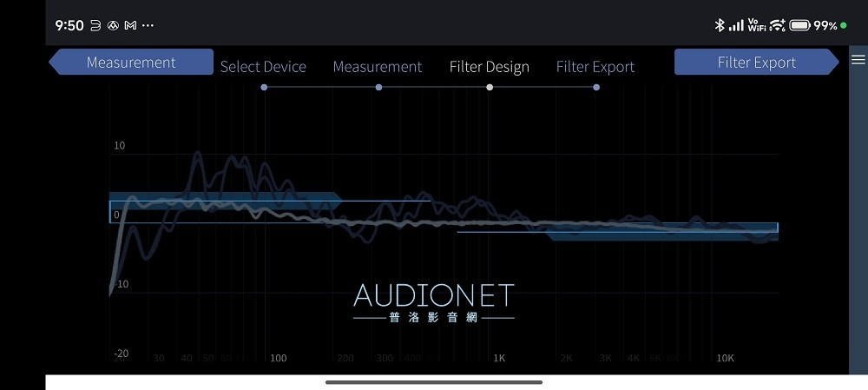Click the right edge of the high-frequency target band
868x390 pixels.
click(x=776, y=228)
